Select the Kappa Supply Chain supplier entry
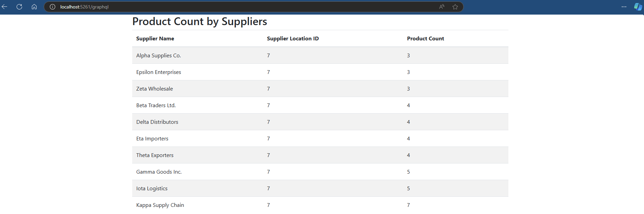644x214 pixels. click(x=160, y=205)
